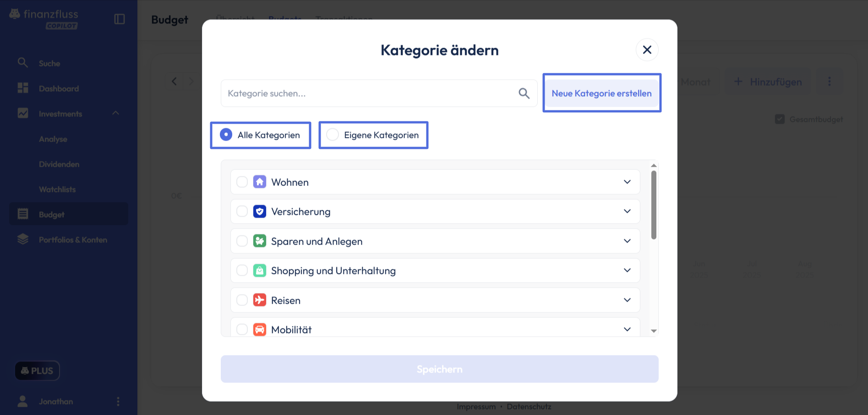
Task: Click the Shopping und Unterhaltung bag icon
Action: pyautogui.click(x=260, y=271)
